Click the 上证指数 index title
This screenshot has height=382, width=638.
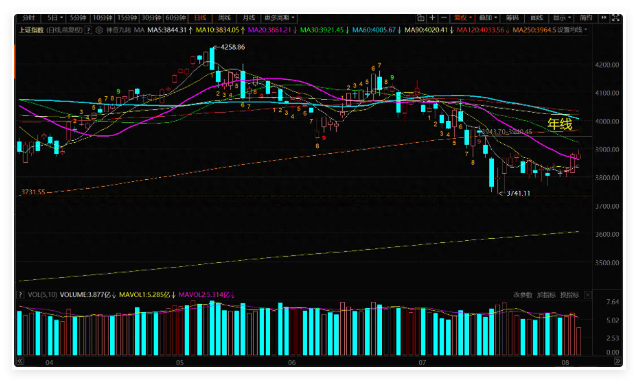click(x=31, y=30)
